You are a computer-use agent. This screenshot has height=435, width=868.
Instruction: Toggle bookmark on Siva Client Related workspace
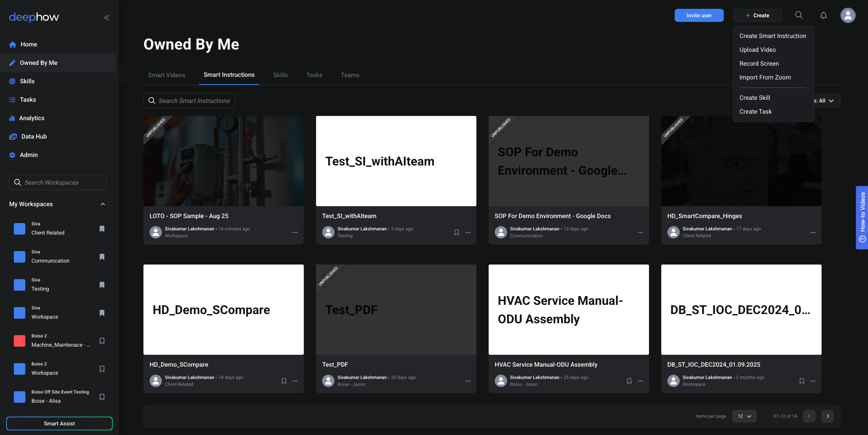(102, 229)
